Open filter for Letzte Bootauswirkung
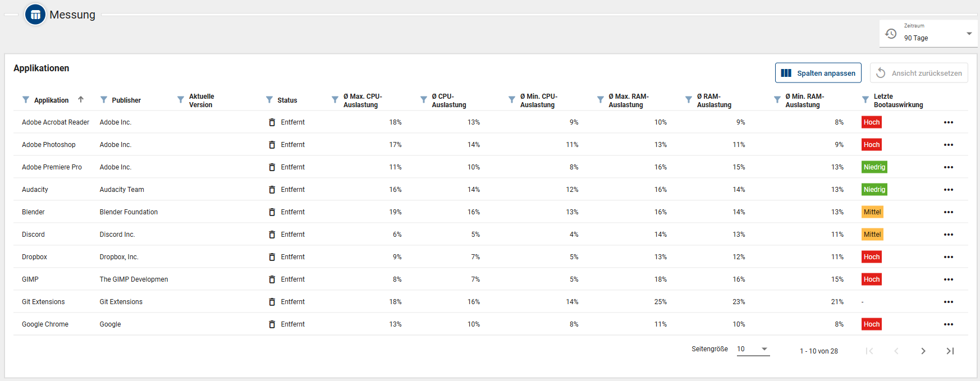980x381 pixels. pyautogui.click(x=865, y=100)
